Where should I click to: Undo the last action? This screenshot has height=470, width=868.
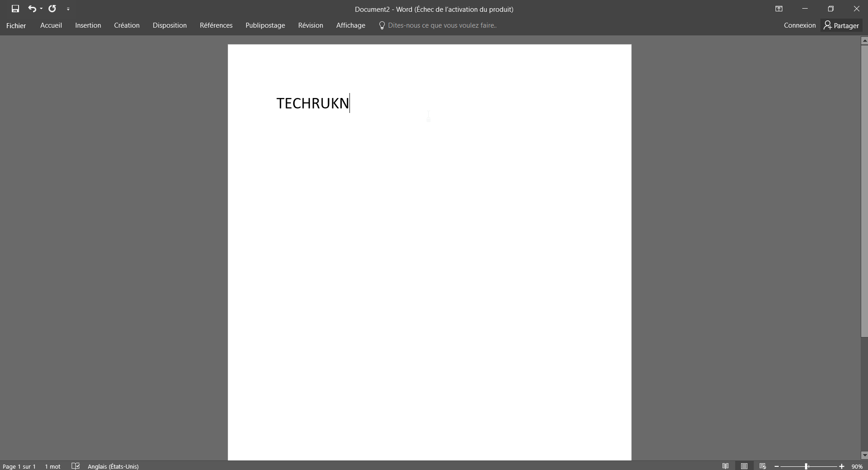click(x=32, y=9)
